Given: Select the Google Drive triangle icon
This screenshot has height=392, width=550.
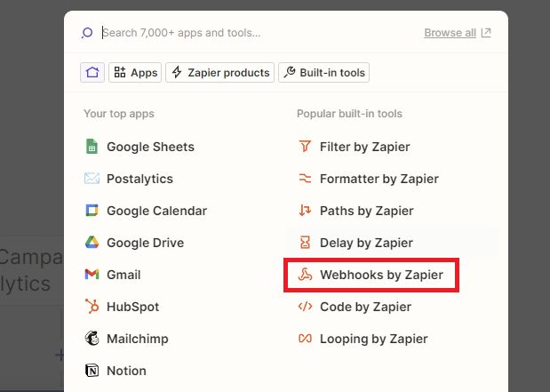Looking at the screenshot, I should point(92,242).
